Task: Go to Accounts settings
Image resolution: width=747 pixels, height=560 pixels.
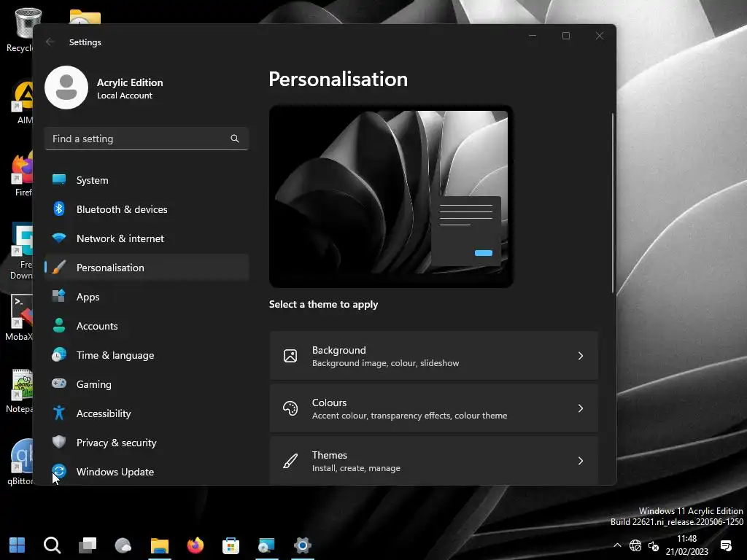Action: (x=147, y=326)
